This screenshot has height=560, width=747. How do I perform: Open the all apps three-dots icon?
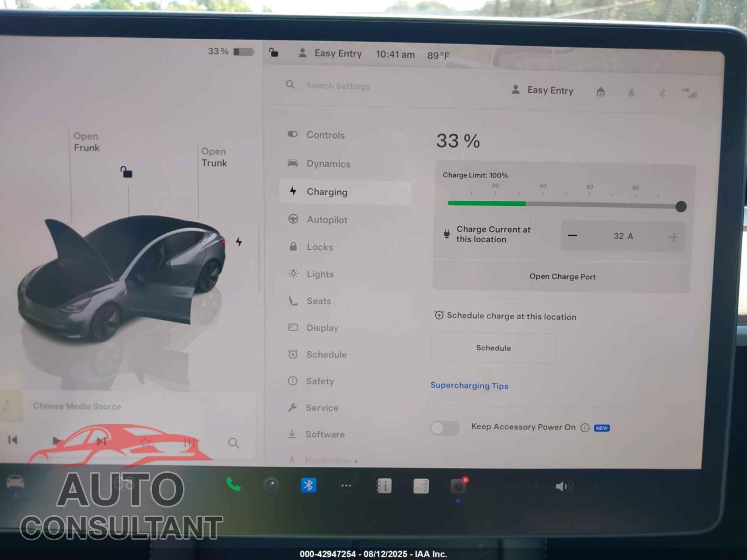[x=346, y=486]
